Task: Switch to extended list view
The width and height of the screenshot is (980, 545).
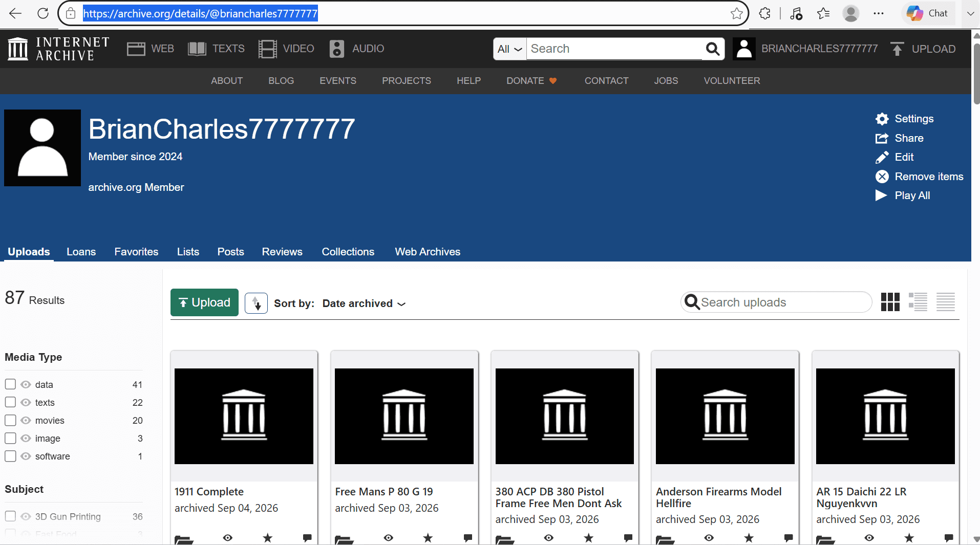Action: (x=918, y=302)
